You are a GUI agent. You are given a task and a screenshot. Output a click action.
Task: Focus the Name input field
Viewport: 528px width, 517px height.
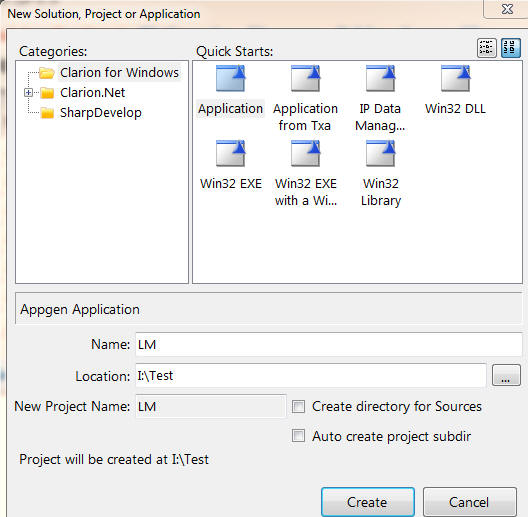(x=329, y=344)
